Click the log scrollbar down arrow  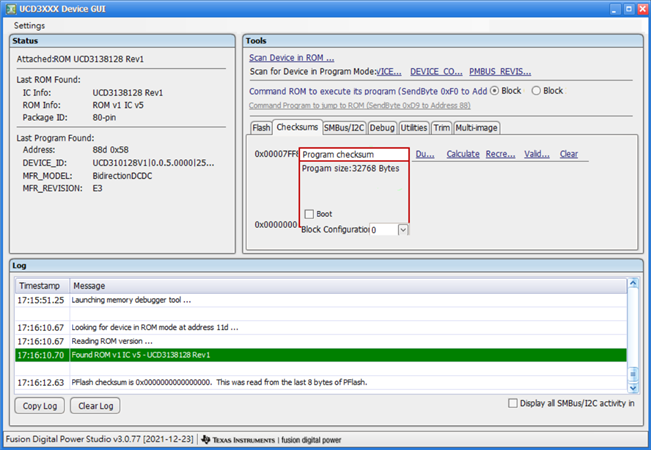tap(633, 388)
